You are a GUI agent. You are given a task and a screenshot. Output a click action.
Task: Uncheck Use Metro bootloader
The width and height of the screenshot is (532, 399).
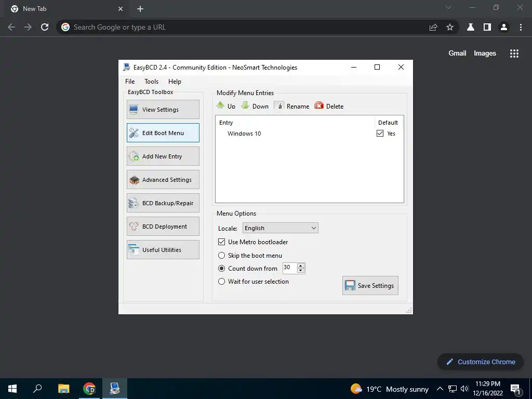[x=221, y=242]
